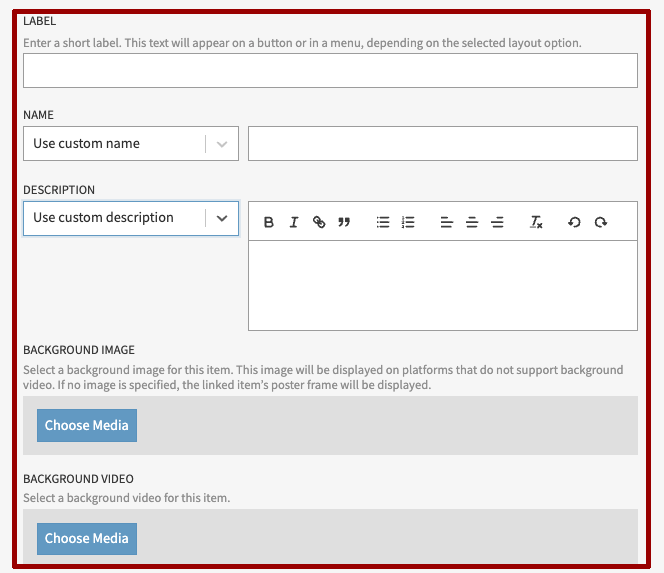Clear text formatting with the Tx icon
664x573 pixels.
[536, 222]
